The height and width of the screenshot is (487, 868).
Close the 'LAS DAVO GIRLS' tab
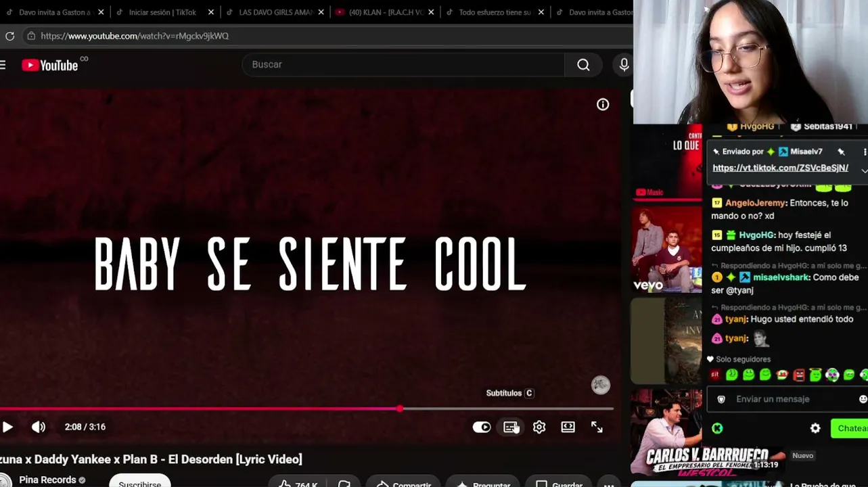coord(321,12)
